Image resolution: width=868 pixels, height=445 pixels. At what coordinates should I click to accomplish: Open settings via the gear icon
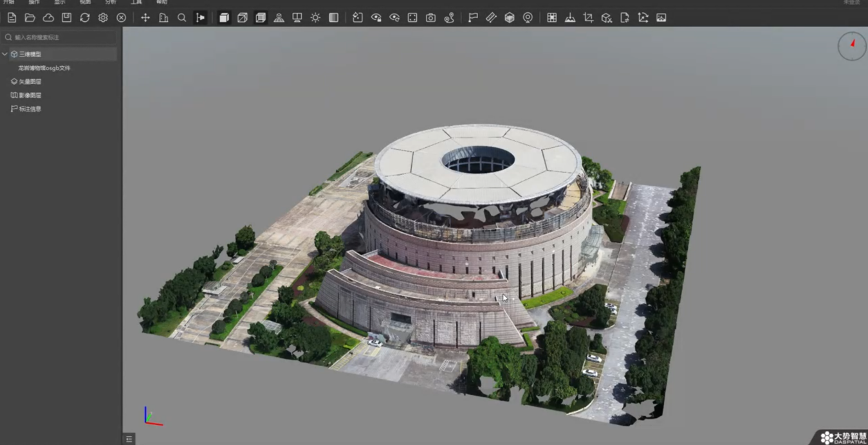[103, 18]
